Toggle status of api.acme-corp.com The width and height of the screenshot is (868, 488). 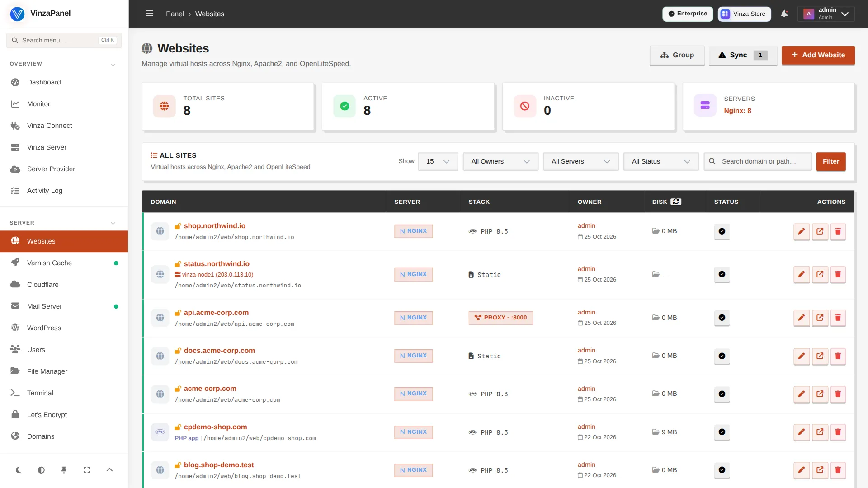(722, 318)
